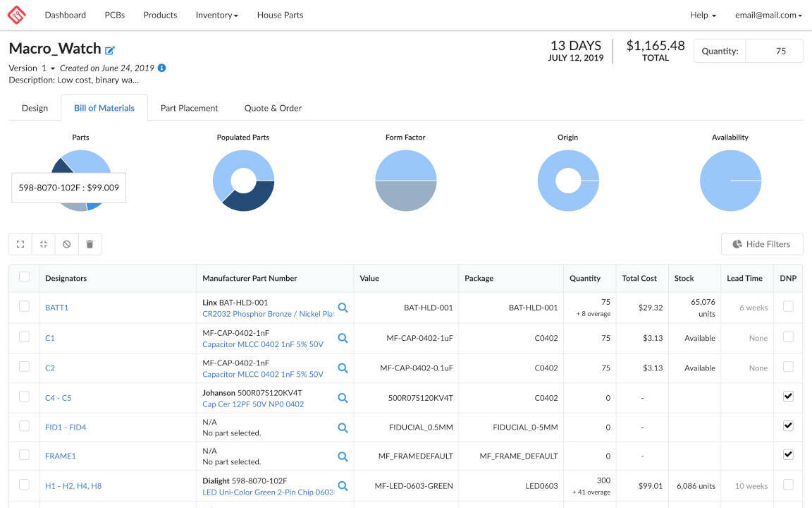The height and width of the screenshot is (508, 812).
Task: Open the email@mail.com account dropdown
Action: pyautogui.click(x=768, y=15)
